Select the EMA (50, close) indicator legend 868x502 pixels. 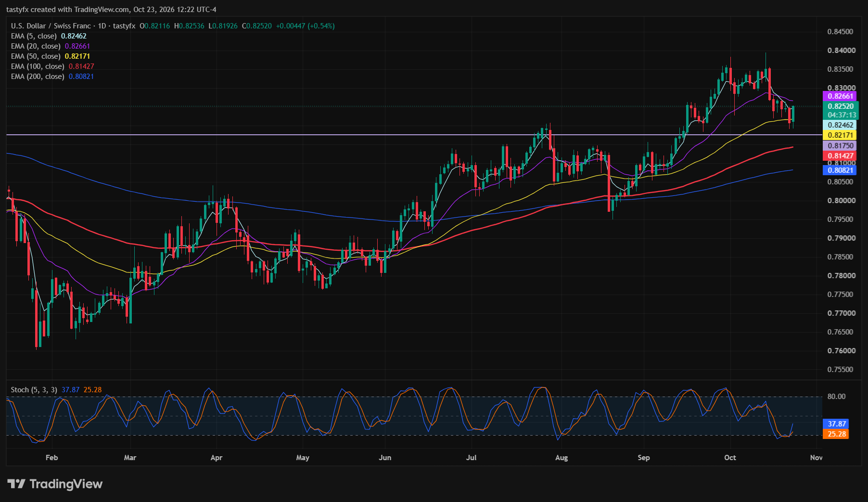(51, 56)
